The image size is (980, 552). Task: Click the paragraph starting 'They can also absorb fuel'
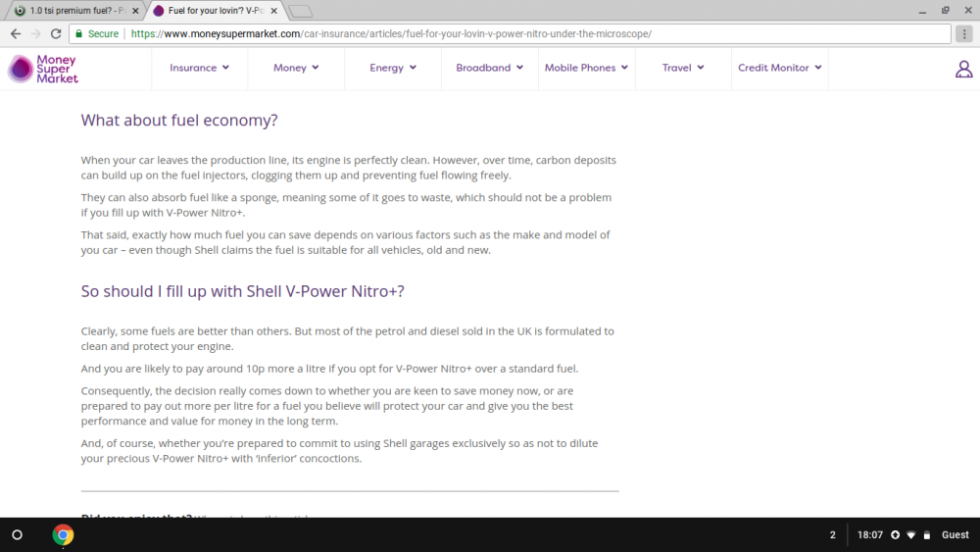[x=346, y=205]
